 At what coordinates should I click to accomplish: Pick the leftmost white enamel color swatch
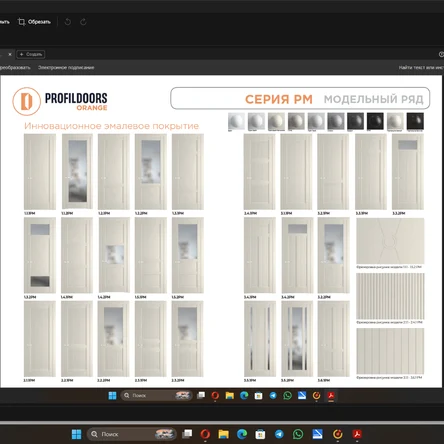click(x=236, y=121)
